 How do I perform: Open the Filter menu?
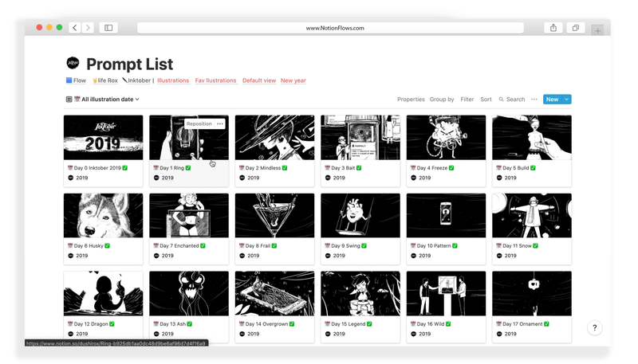467,100
